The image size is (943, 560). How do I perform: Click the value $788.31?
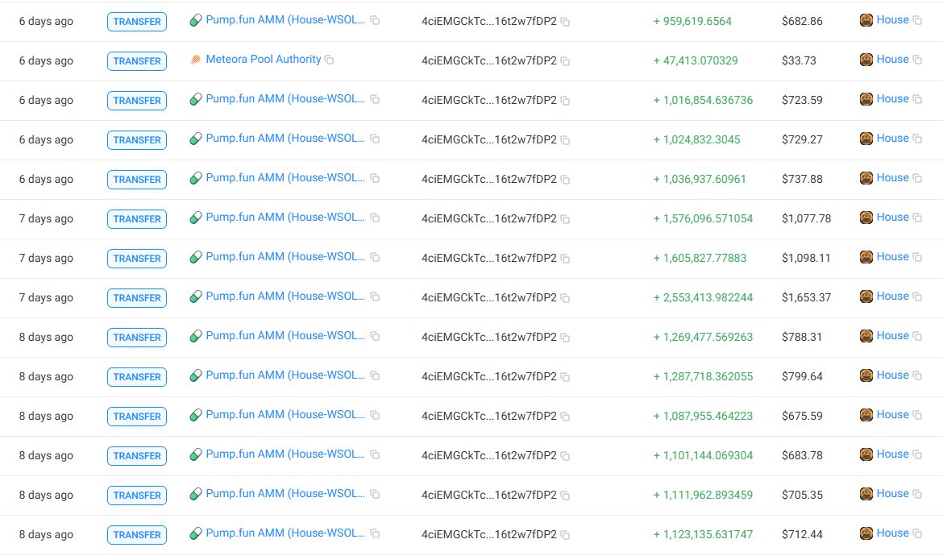(x=802, y=337)
